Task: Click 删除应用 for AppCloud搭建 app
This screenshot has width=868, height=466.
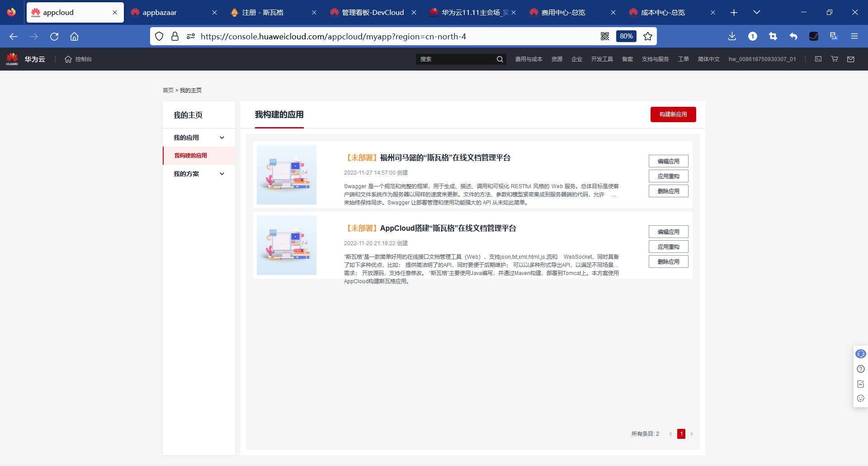Action: pos(669,262)
